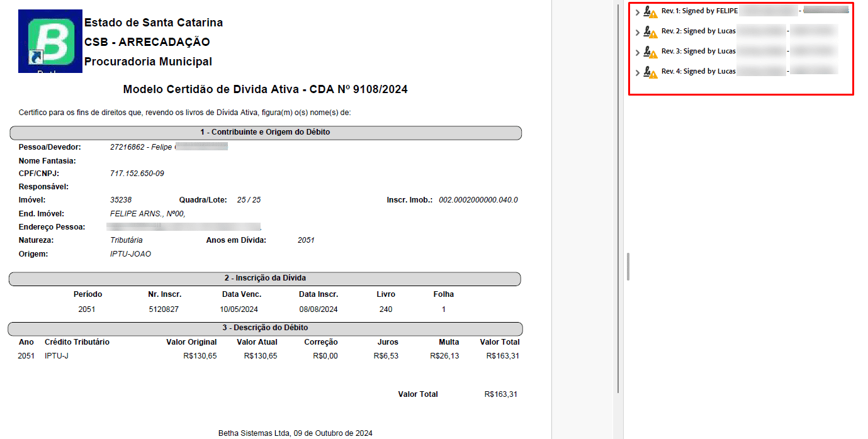Click the "1 - Contribuinte e Origem do Débito" header

tap(265, 133)
